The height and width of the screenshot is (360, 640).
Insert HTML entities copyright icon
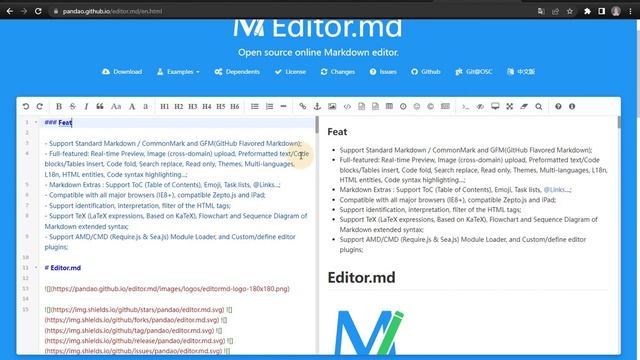(x=431, y=107)
